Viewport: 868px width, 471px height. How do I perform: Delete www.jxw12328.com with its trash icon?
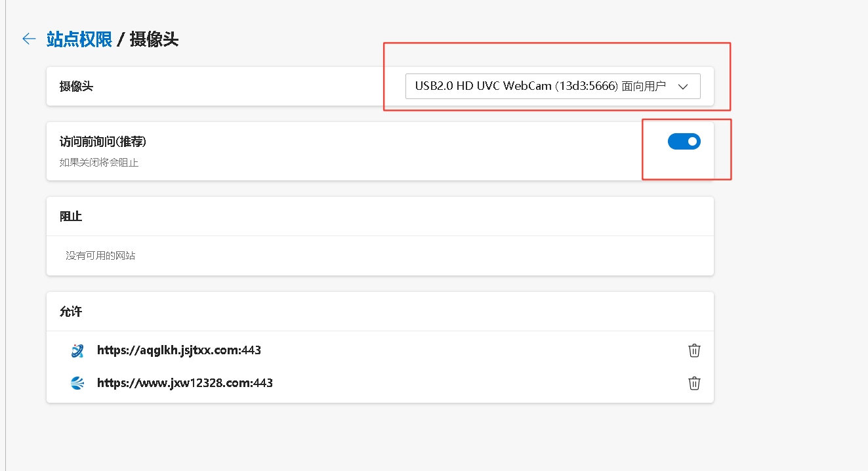pos(694,383)
